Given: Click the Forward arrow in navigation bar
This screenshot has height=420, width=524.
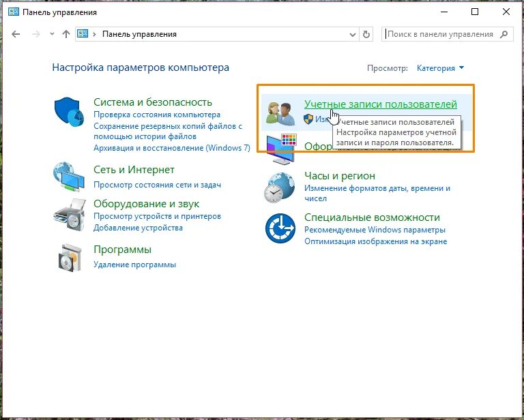Looking at the screenshot, I should (x=35, y=34).
